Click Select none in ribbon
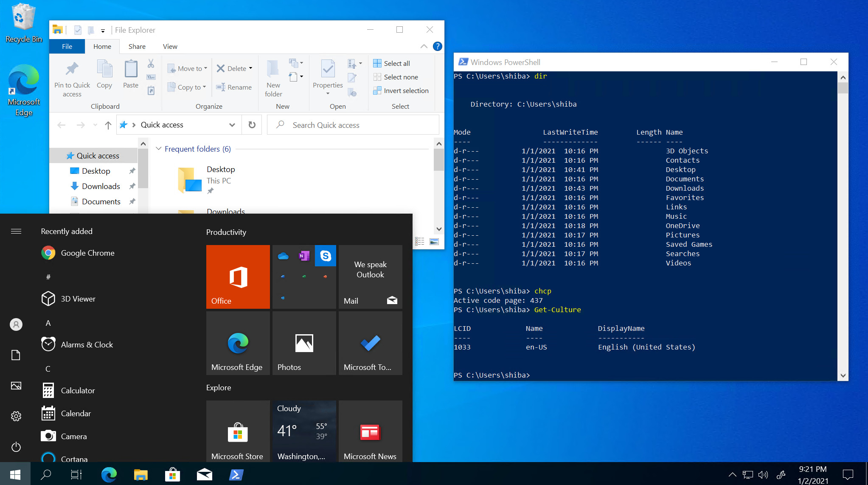This screenshot has height=485, width=868. tap(396, 77)
